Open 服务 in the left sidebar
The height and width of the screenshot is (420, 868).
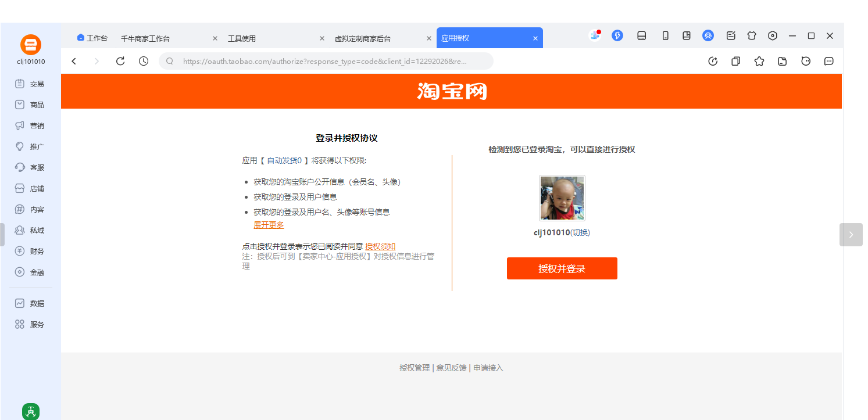pyautogui.click(x=30, y=324)
